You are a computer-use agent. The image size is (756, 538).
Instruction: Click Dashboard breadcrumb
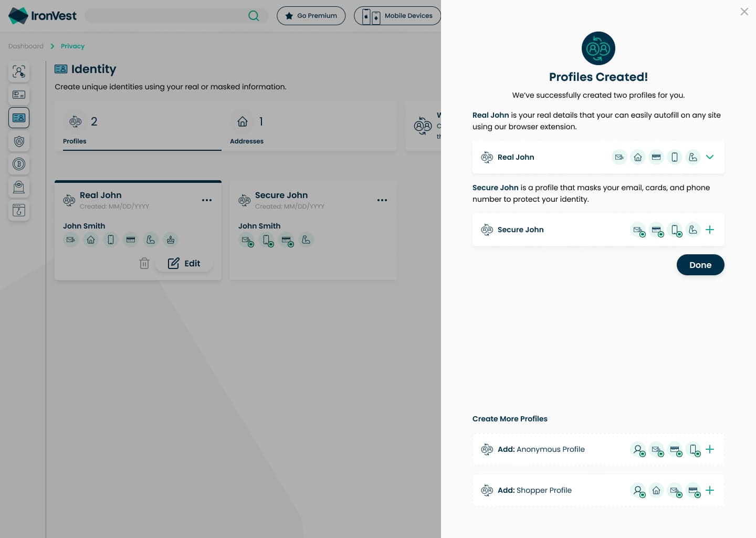[26, 46]
